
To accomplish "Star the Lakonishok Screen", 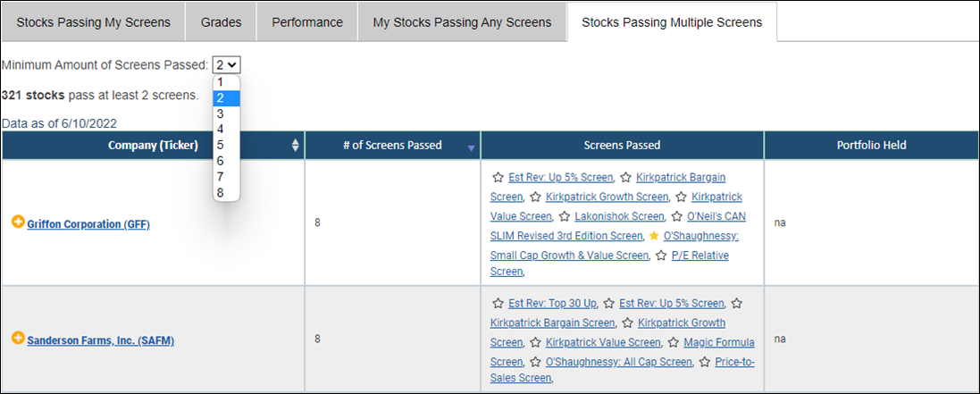I will 565,216.
